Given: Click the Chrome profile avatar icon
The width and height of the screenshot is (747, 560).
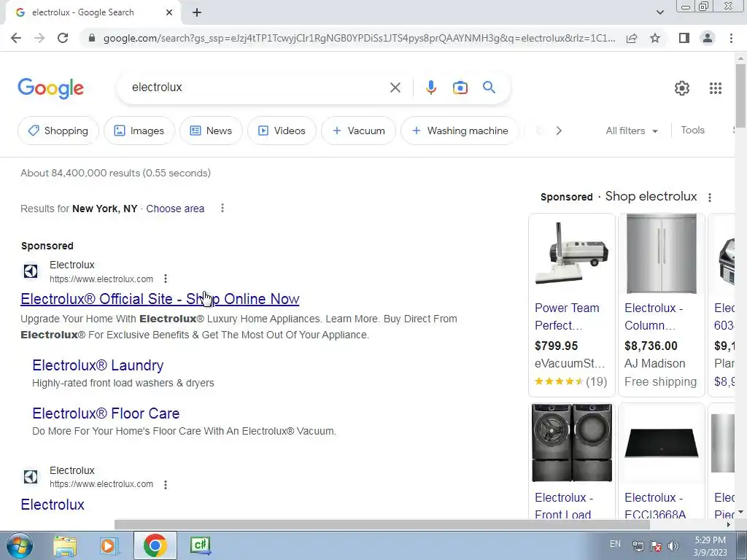Looking at the screenshot, I should click(708, 38).
